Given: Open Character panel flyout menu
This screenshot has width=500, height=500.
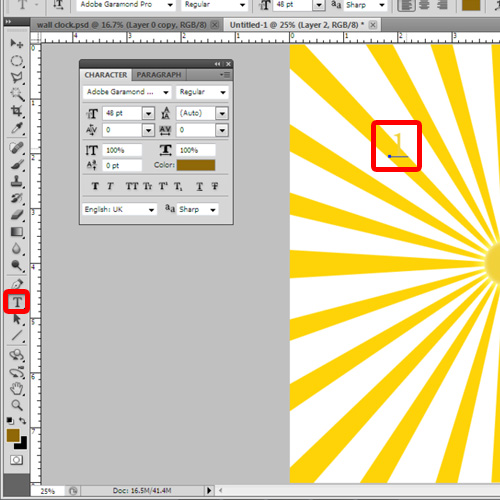Looking at the screenshot, I should 225,75.
